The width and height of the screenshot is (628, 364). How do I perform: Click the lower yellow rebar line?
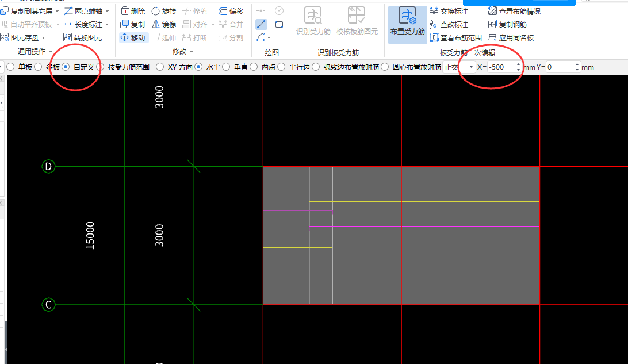pos(297,247)
